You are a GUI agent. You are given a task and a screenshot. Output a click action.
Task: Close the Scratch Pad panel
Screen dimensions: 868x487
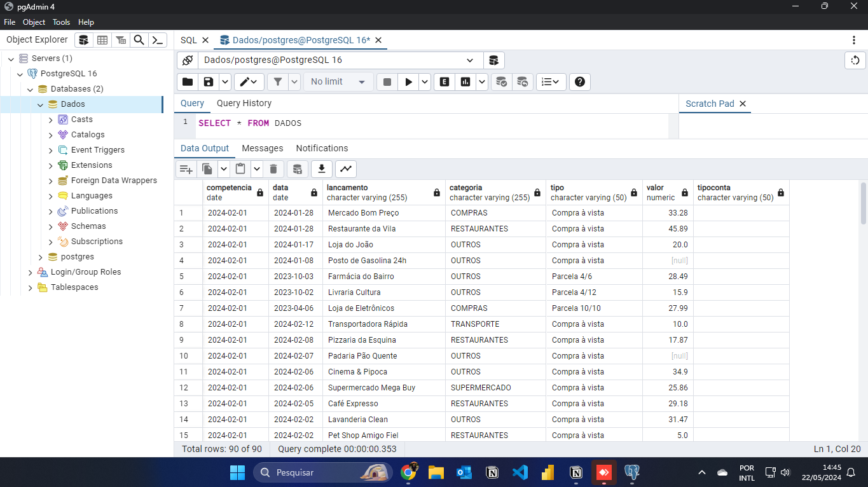click(742, 104)
